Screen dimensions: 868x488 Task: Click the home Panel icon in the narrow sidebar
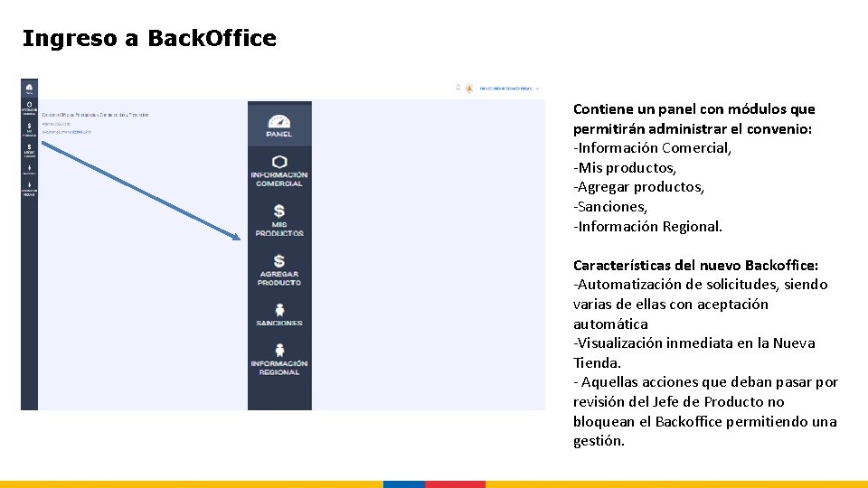(29, 89)
